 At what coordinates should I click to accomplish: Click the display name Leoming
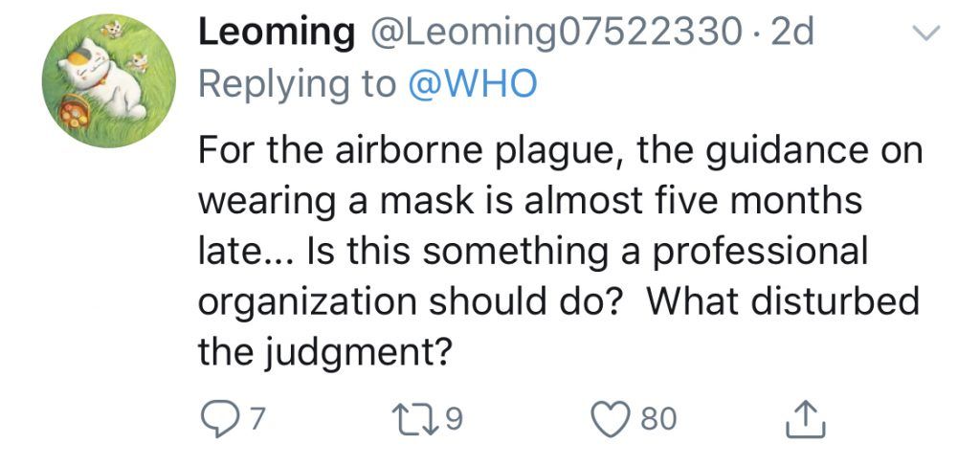click(275, 33)
